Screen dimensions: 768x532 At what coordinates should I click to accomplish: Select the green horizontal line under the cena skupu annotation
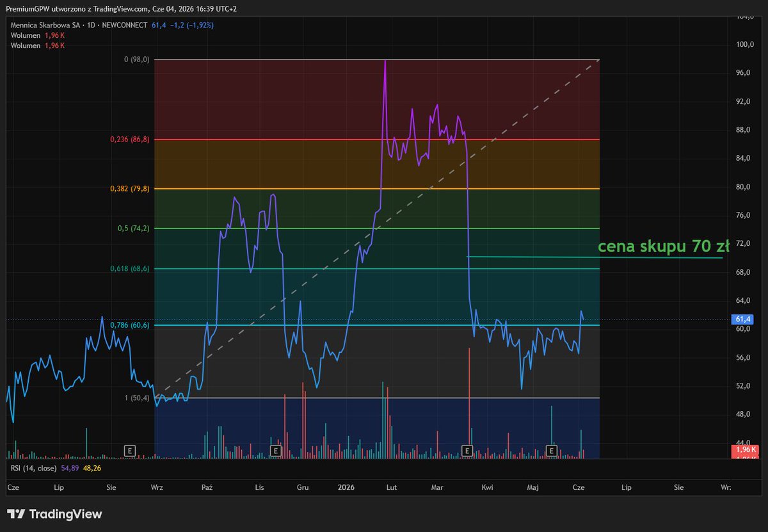[595, 257]
